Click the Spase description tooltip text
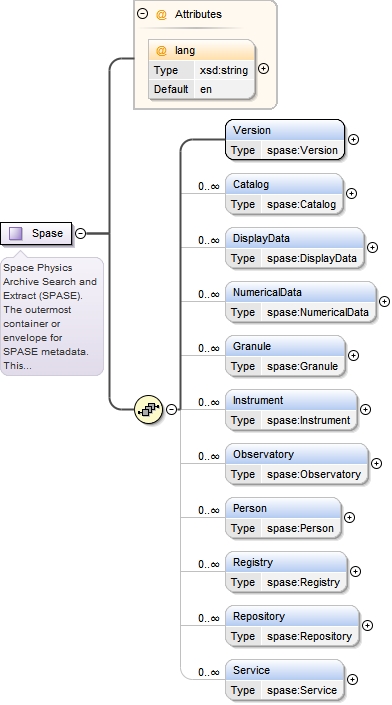 50,317
